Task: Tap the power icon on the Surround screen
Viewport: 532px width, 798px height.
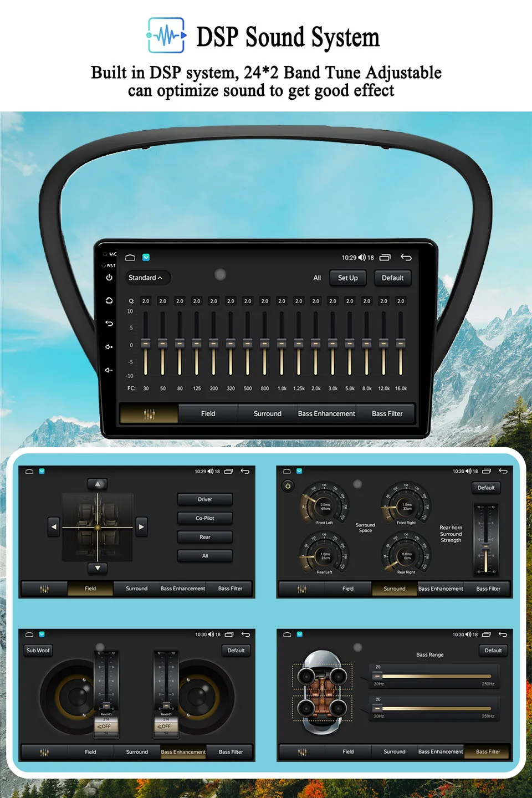Action: click(x=288, y=486)
